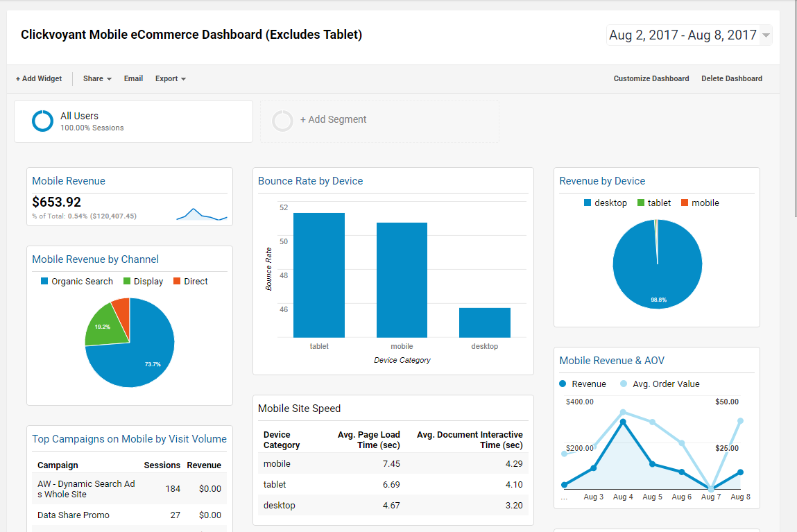Viewport: 797px width, 532px height.
Task: Click the tablet bar in Bounce Rate chart
Action: point(319,275)
